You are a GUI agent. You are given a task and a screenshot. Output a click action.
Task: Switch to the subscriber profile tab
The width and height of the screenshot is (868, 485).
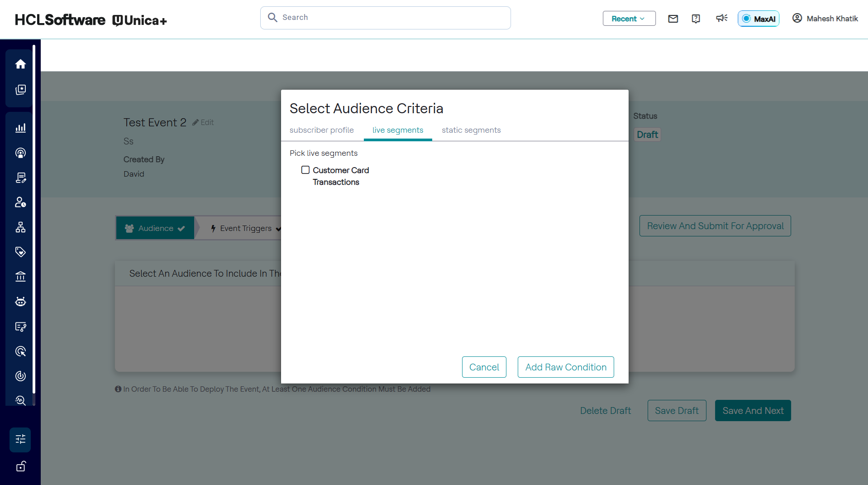[321, 130]
